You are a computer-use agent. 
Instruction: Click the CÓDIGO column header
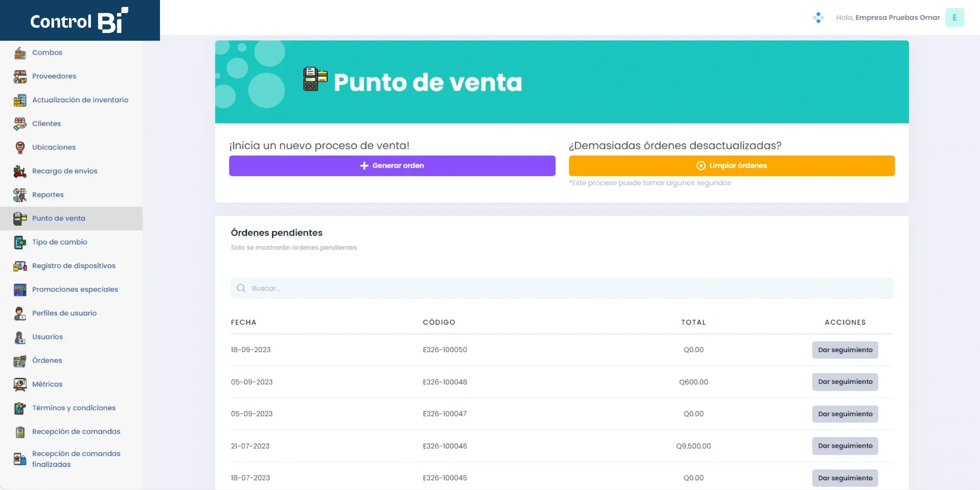point(439,323)
